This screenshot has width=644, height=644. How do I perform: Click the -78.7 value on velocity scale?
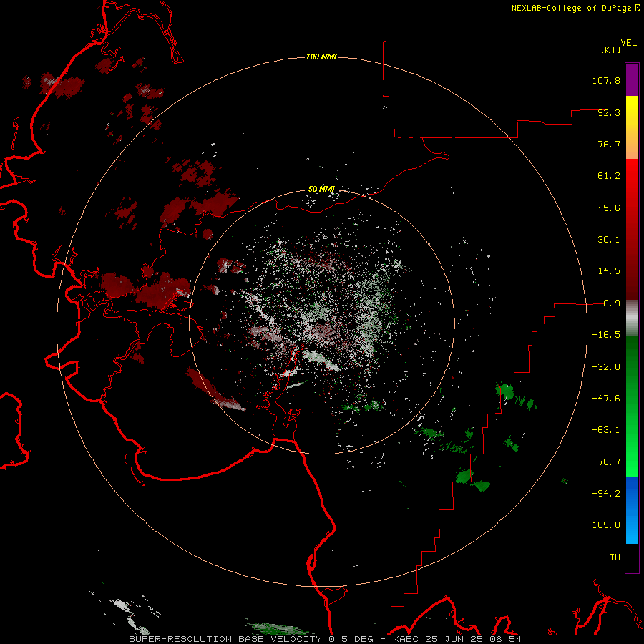(606, 462)
